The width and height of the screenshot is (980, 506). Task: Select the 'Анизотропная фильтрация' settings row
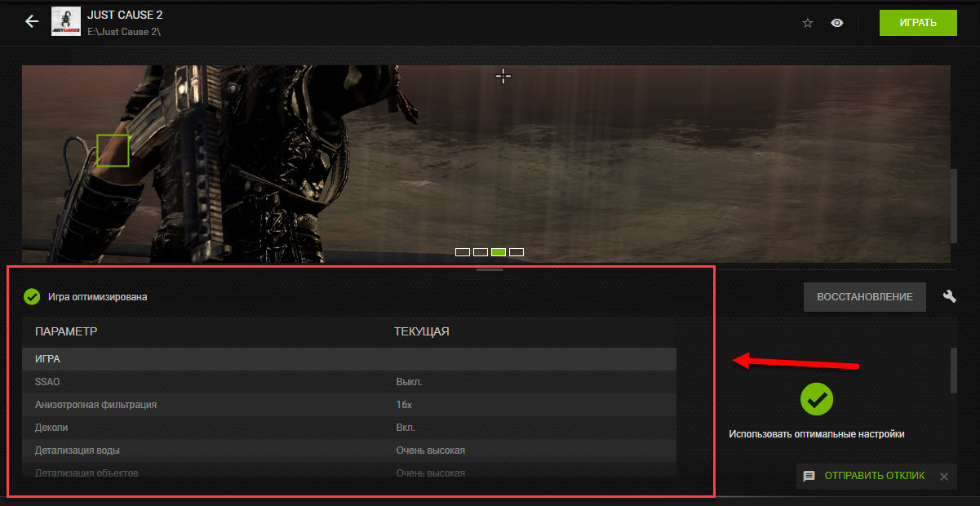coord(349,405)
